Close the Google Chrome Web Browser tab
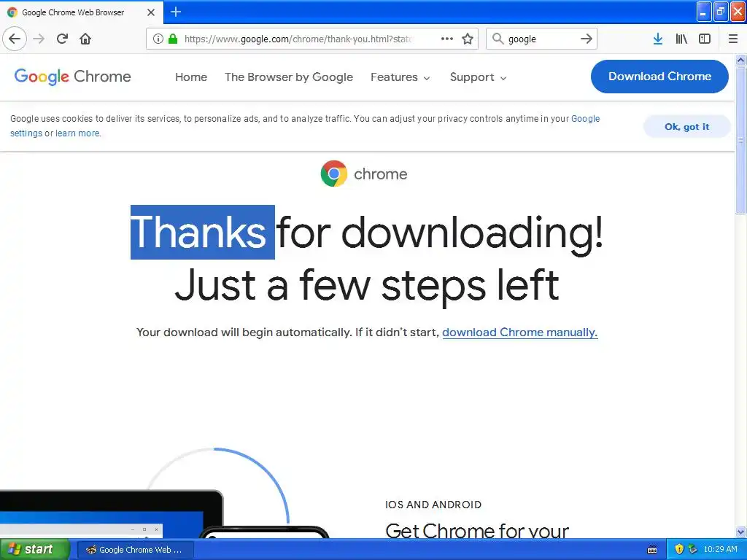 click(151, 12)
